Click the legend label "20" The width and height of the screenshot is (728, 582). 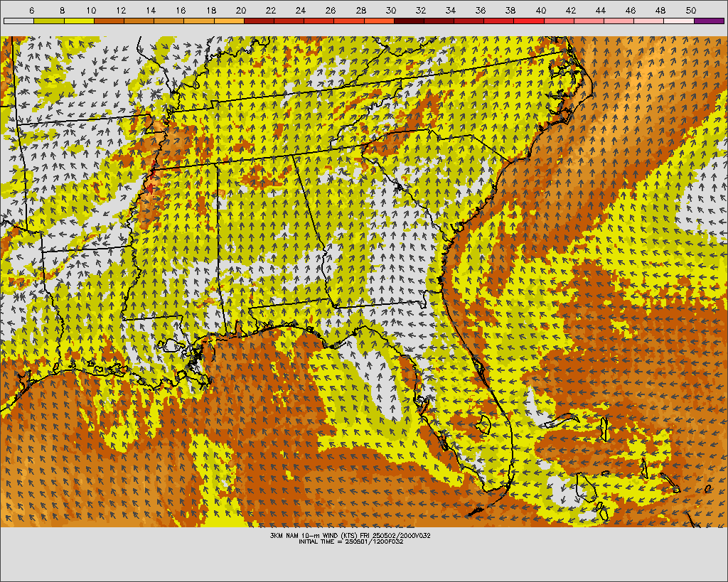pyautogui.click(x=241, y=10)
